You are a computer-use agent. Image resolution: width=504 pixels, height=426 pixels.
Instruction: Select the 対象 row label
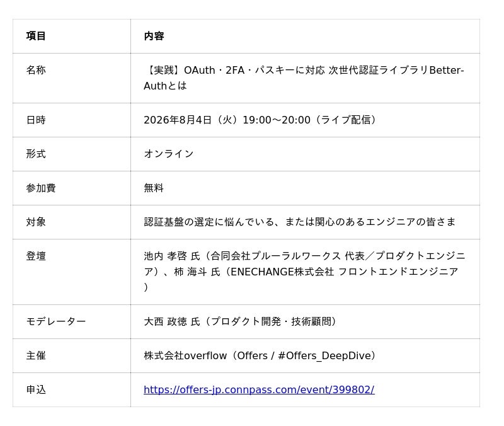pyautogui.click(x=36, y=222)
